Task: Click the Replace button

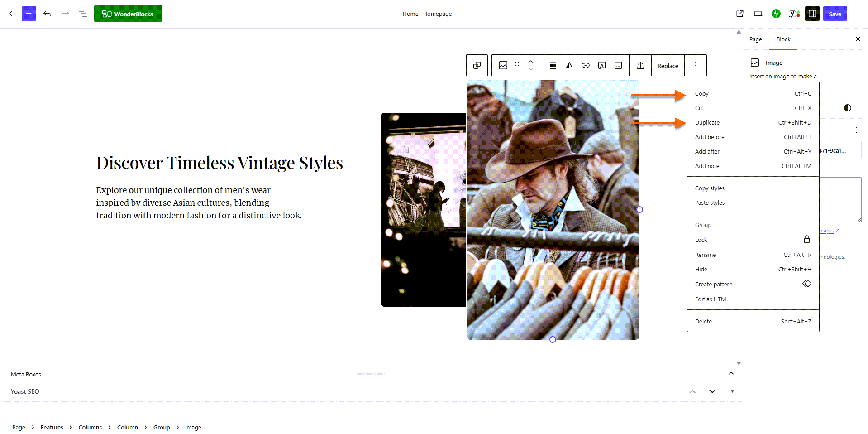Action: [x=668, y=66]
